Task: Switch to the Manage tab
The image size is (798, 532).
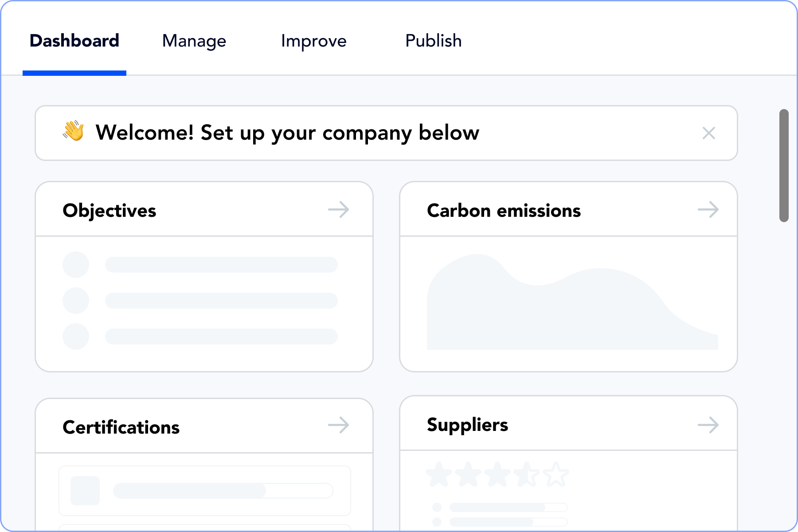Action: [x=194, y=41]
